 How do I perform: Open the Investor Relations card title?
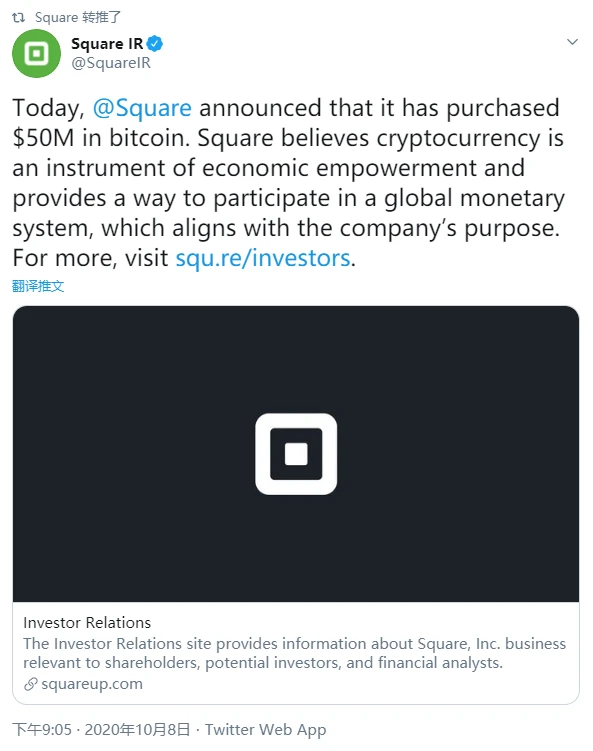pyautogui.click(x=87, y=623)
